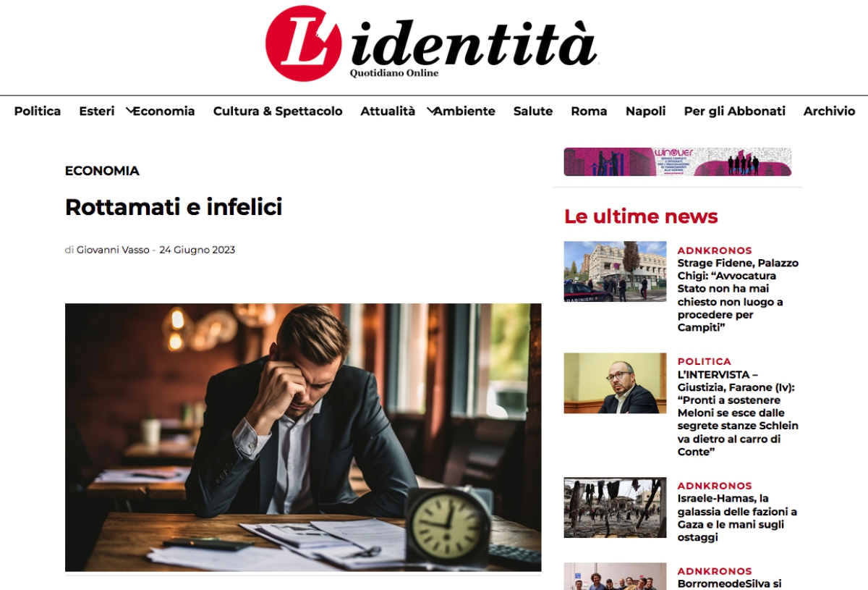Open the Archivio menu item
This screenshot has height=590, width=868.
830,111
